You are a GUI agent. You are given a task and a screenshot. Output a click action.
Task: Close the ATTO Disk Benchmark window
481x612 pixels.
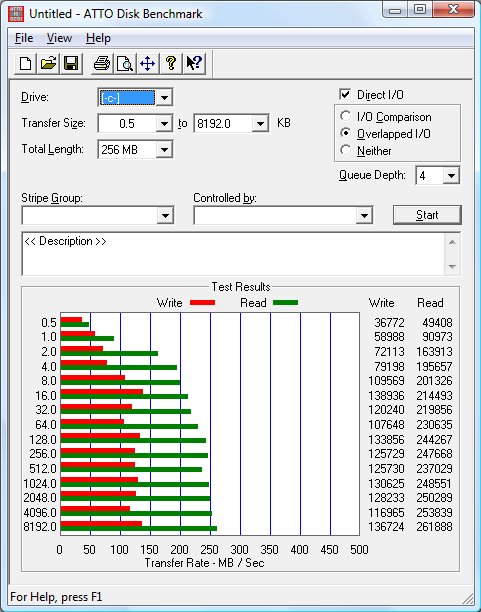[x=453, y=10]
